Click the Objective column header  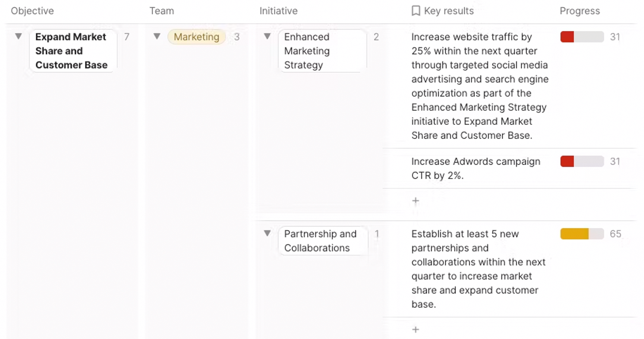coord(33,11)
